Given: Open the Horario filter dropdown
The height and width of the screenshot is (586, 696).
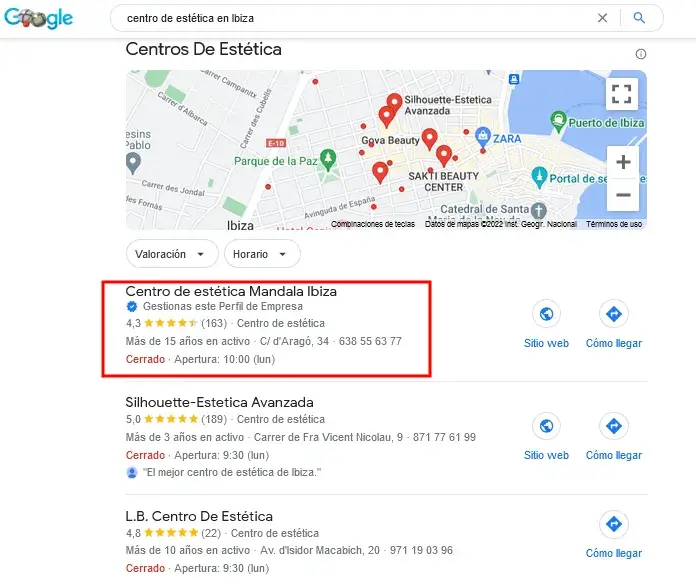Looking at the screenshot, I should click(262, 254).
